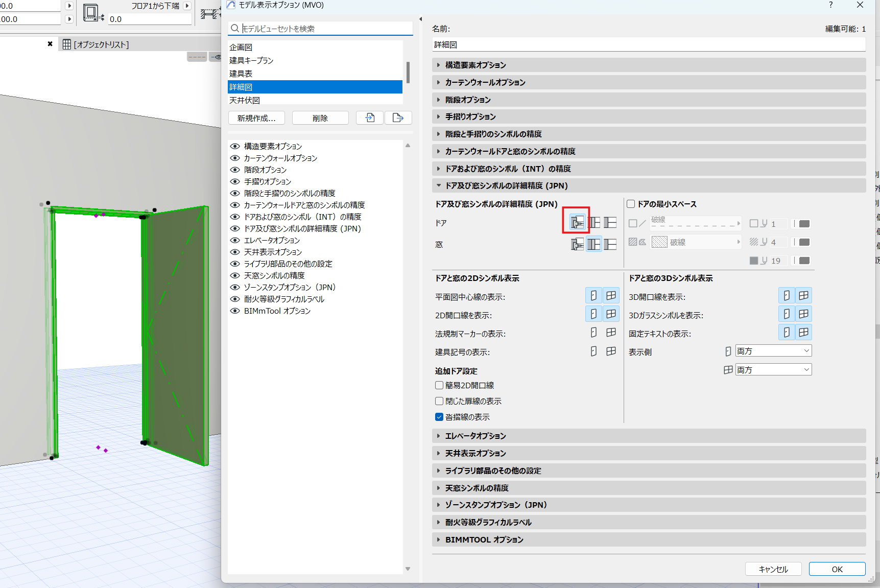Click the 新規作成... button

(256, 118)
